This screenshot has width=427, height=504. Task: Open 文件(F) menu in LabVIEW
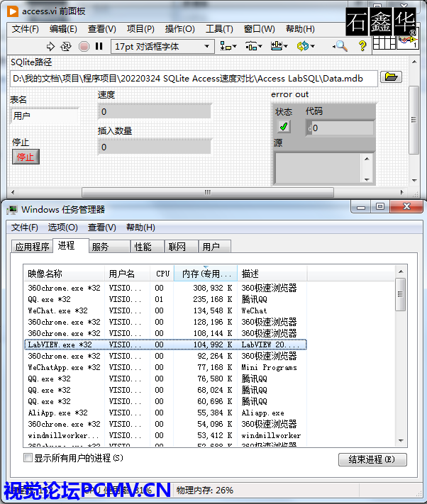coord(26,29)
